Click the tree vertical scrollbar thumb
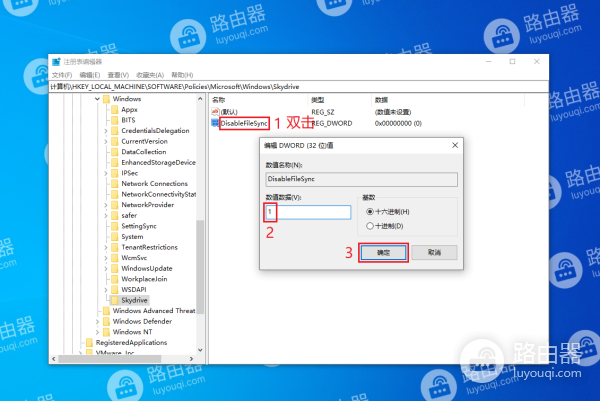This screenshot has height=401, width=600. click(200, 266)
